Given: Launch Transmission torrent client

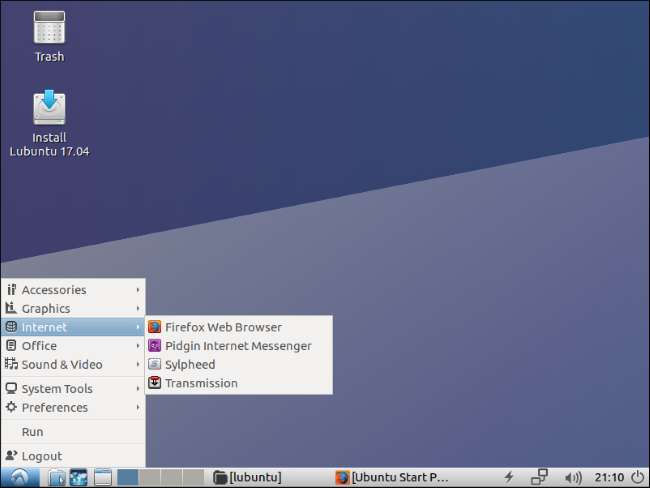Looking at the screenshot, I should [201, 383].
